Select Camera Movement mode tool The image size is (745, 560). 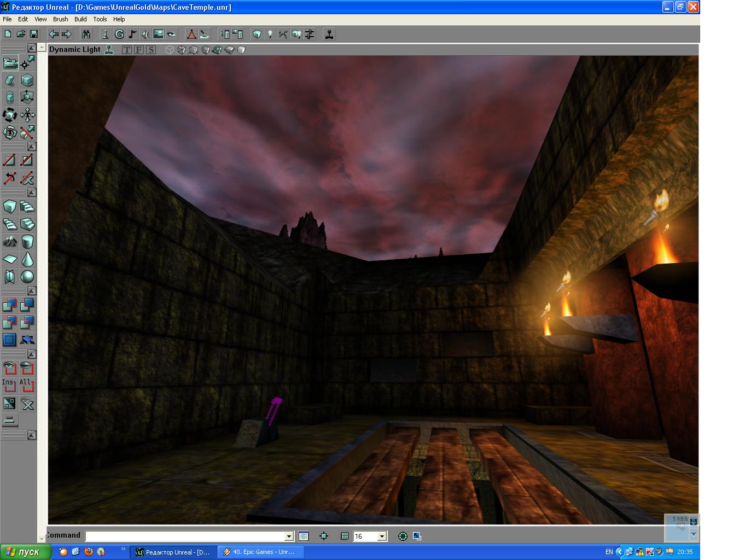click(10, 63)
